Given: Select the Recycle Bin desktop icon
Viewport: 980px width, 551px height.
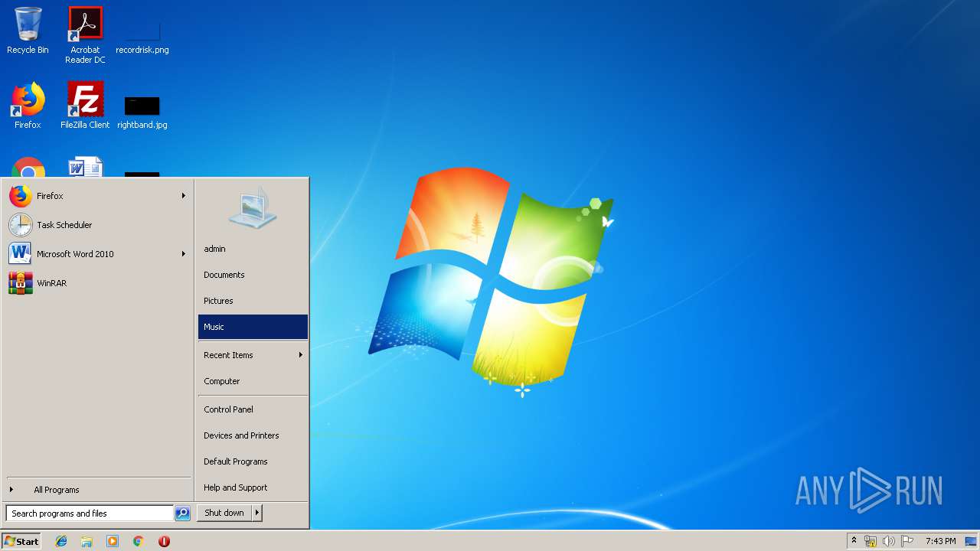Looking at the screenshot, I should coord(28,31).
